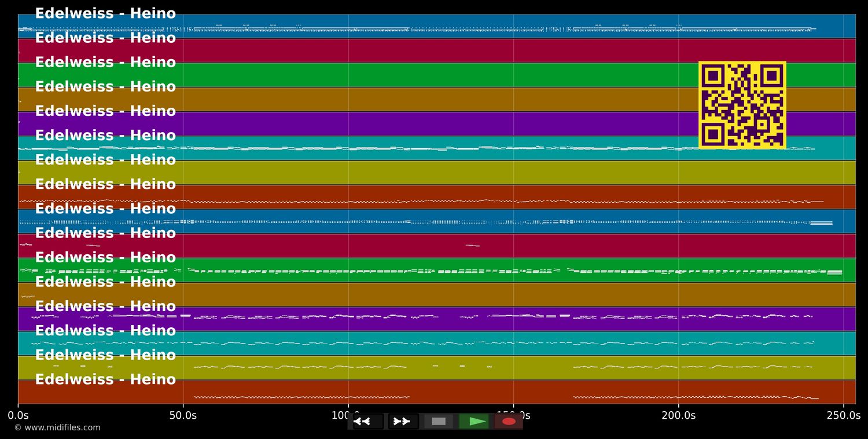The width and height of the screenshot is (868, 439).
Task: Click the fast-forward double-arrow button
Action: coord(402,421)
